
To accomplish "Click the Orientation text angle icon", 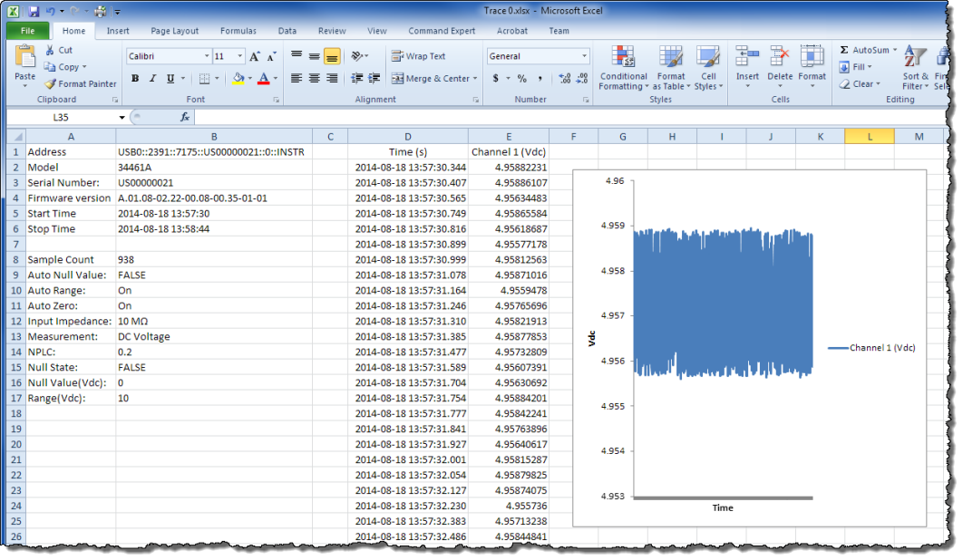I will tap(357, 56).
